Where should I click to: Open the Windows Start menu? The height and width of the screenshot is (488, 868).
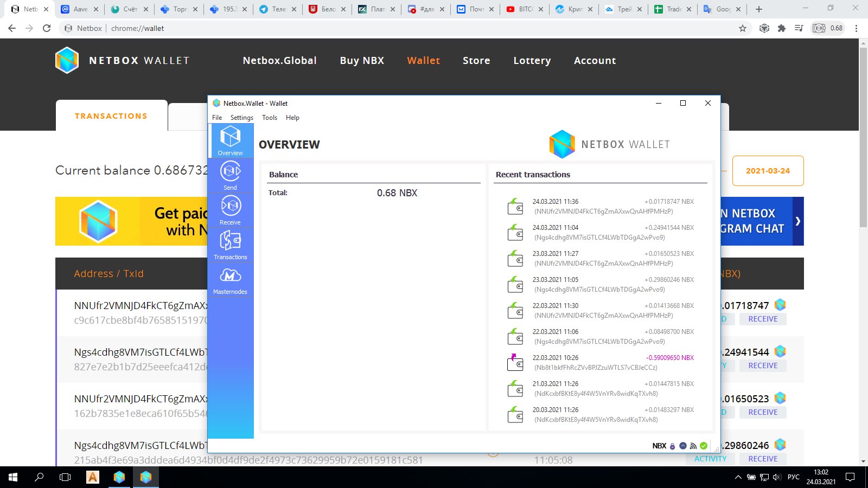(13, 477)
